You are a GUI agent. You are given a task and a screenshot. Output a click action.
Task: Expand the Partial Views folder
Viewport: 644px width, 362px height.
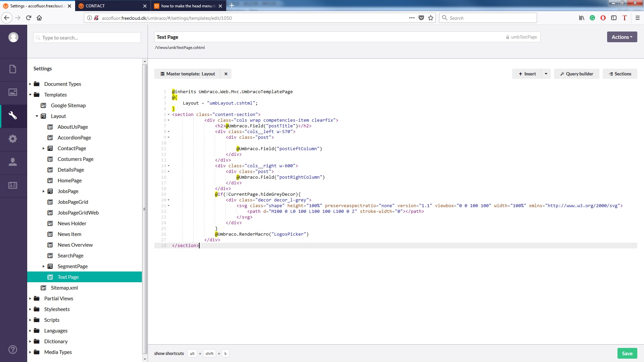click(30, 299)
